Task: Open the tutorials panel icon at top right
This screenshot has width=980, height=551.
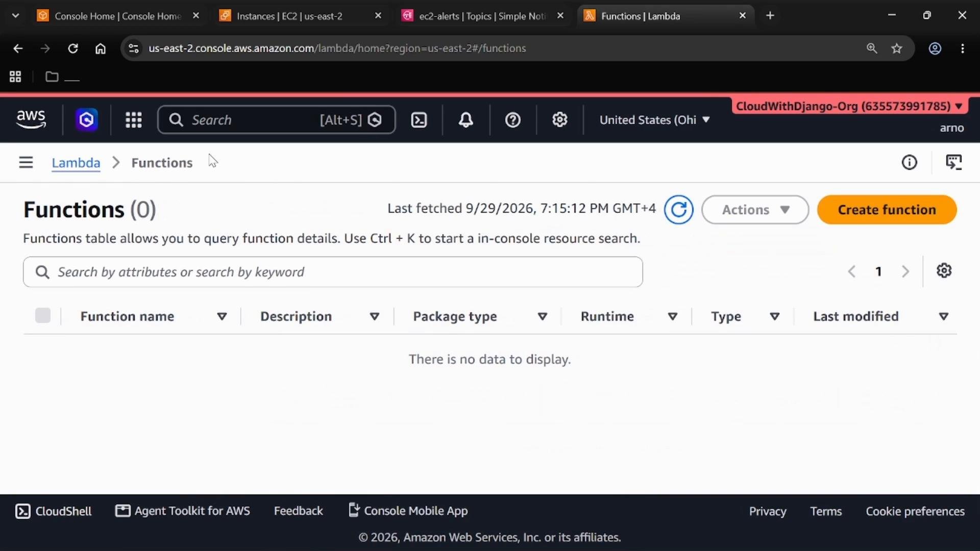Action: pos(953,162)
